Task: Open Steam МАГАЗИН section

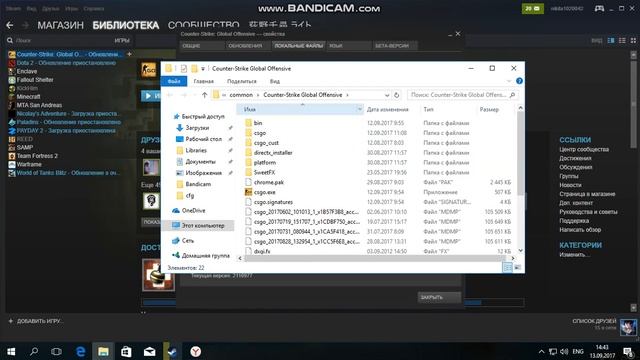Action: click(60, 25)
